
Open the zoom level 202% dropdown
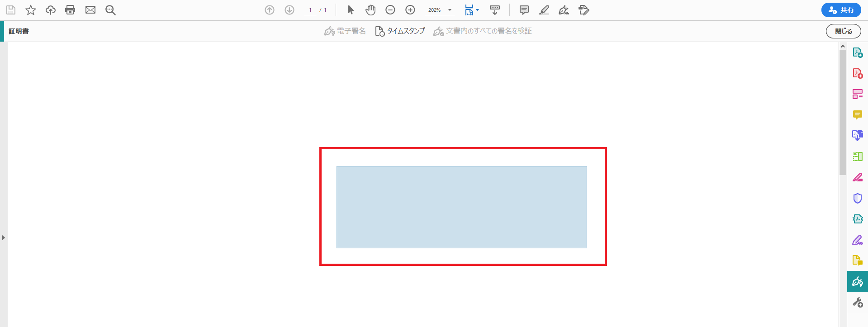450,10
